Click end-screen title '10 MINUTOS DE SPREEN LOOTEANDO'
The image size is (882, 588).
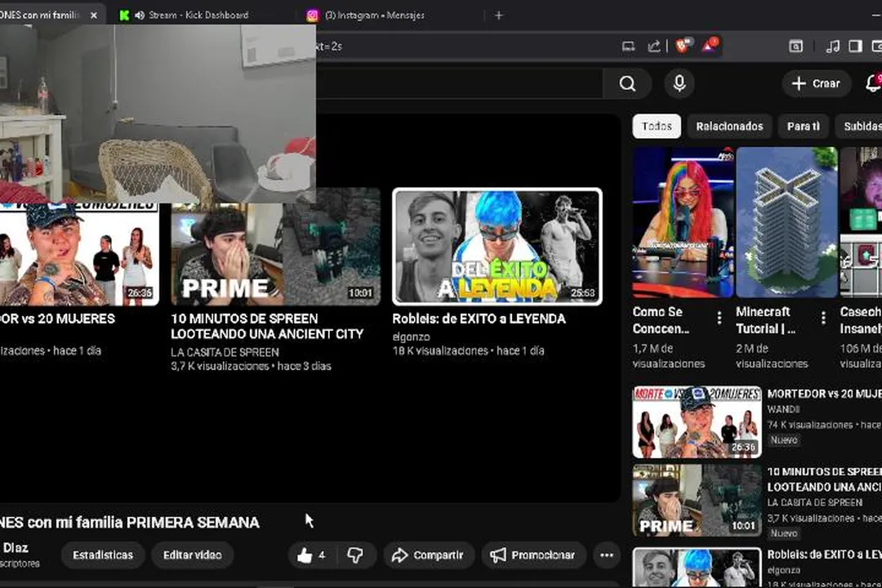[267, 327]
